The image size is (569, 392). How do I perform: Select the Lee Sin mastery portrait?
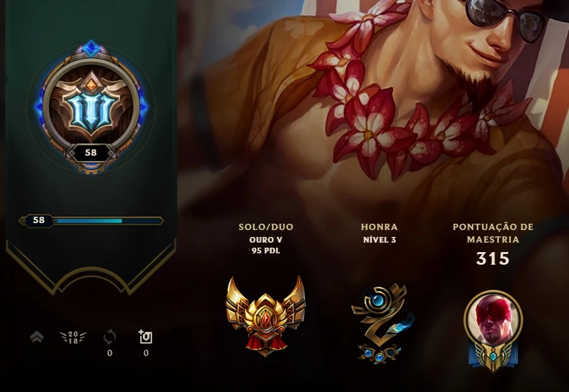[493, 331]
